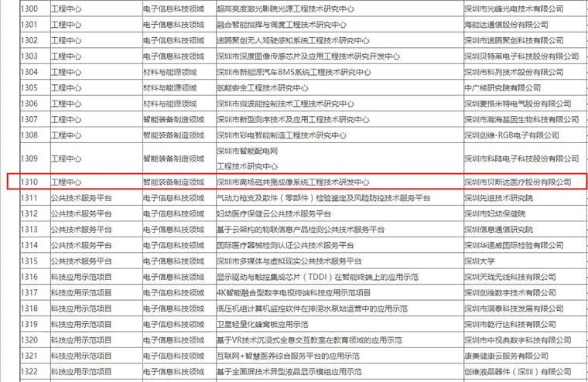Select the 海能达通信股份有限公司 cell
The image size is (588, 382).
(506, 25)
